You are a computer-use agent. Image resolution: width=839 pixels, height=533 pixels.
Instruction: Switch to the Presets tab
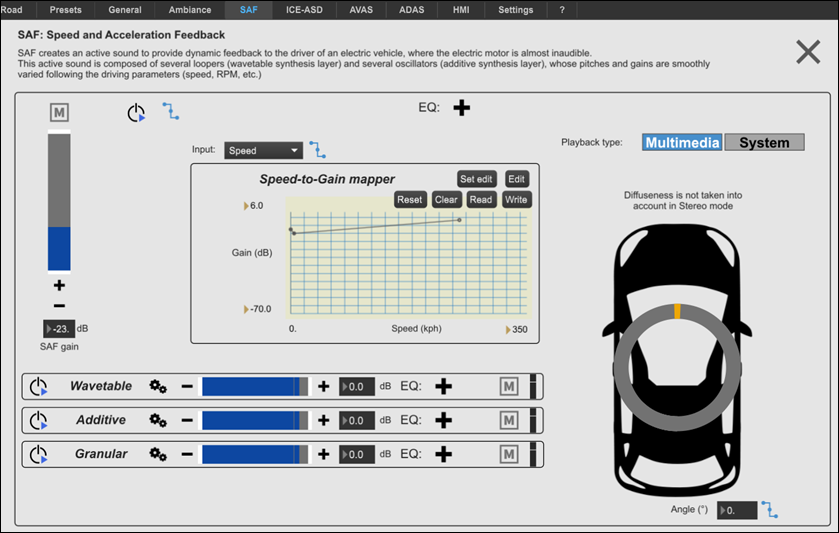(65, 10)
